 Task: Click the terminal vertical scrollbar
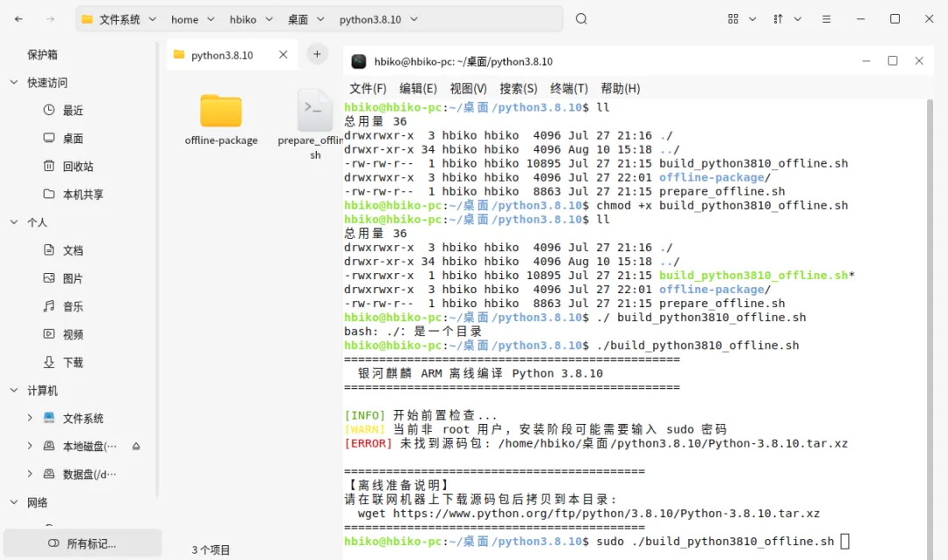(930, 329)
